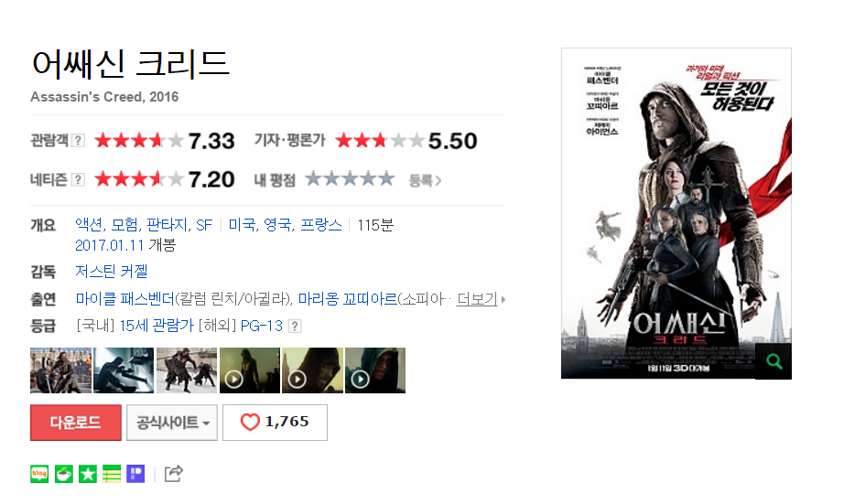The height and width of the screenshot is (504, 844).
Task: Click the green star bookmark icon
Action: [88, 474]
